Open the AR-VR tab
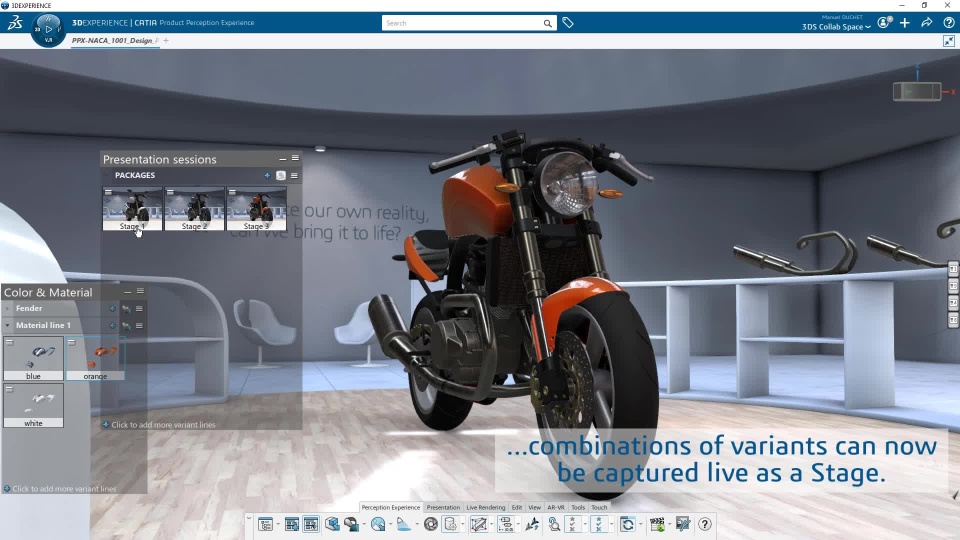This screenshot has height=540, width=960. [556, 508]
